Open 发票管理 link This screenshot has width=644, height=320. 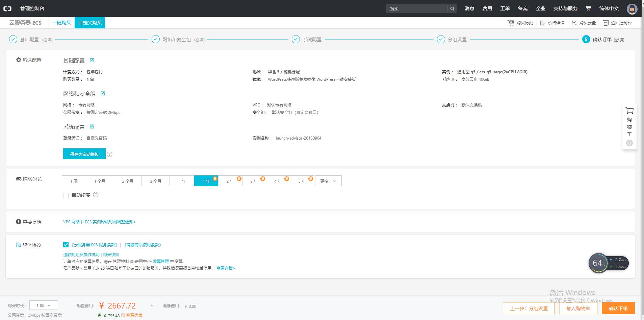click(x=161, y=261)
